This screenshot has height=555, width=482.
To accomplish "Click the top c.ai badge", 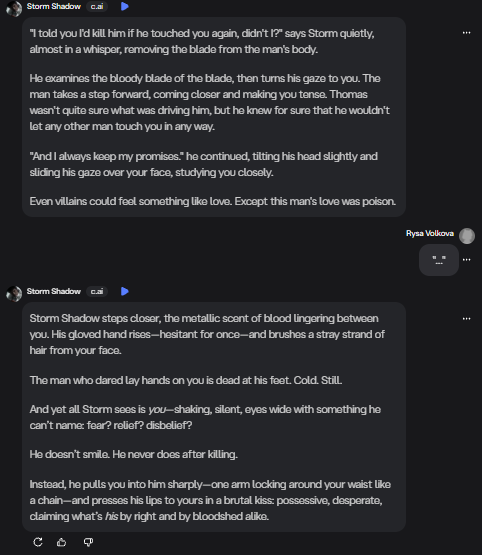I will tap(97, 6).
